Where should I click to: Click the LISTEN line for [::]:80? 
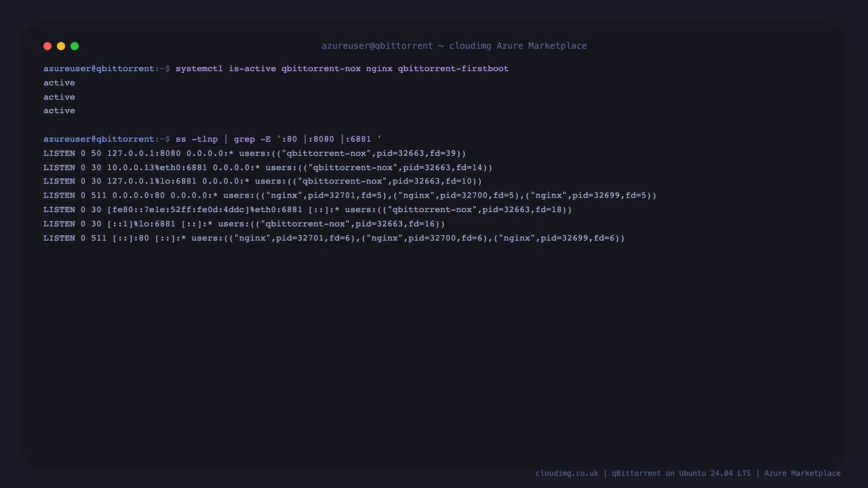point(334,238)
